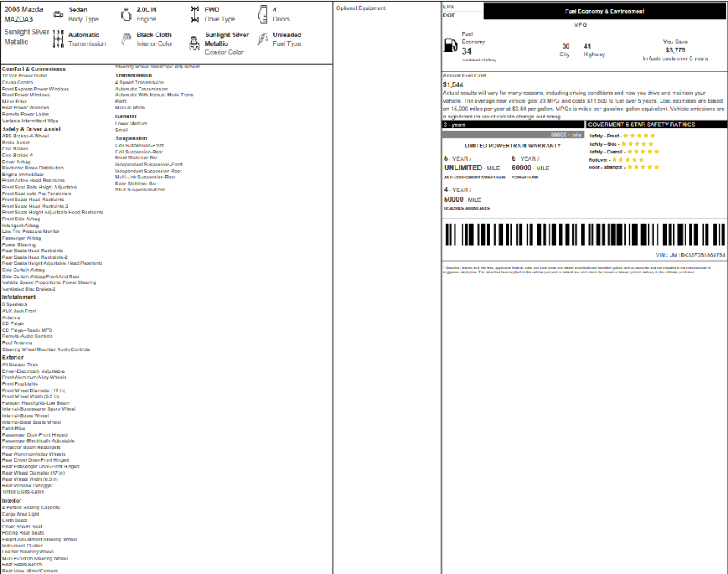
Task: Click the Low Tire Pressure Monitor entry
Action: click(30, 232)
